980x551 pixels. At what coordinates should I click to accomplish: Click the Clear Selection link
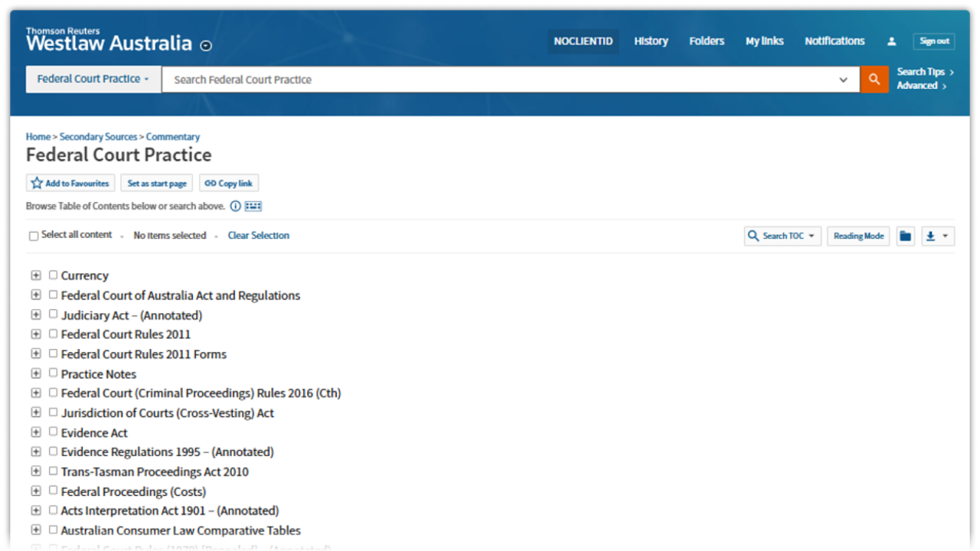(x=259, y=236)
